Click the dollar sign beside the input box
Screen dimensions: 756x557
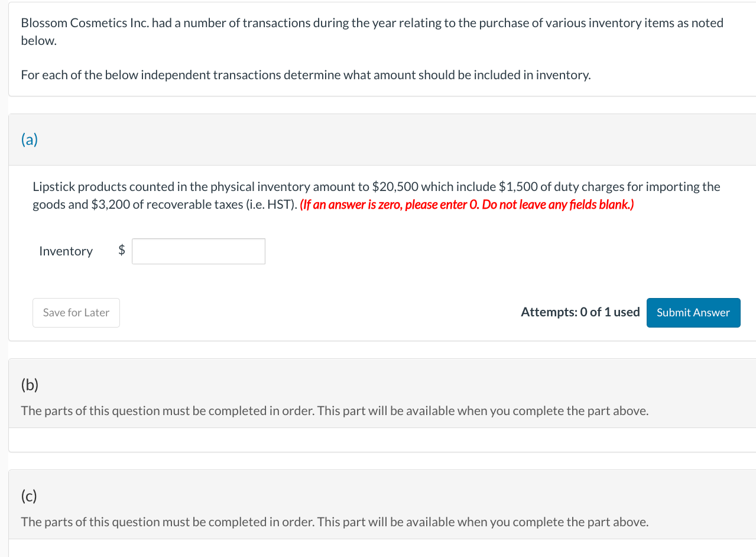pos(122,251)
